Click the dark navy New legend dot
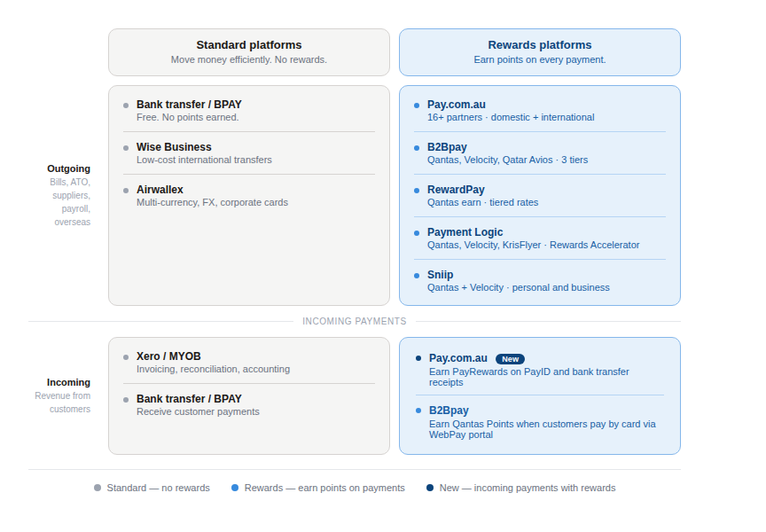The height and width of the screenshot is (532, 766). pyautogui.click(x=430, y=488)
